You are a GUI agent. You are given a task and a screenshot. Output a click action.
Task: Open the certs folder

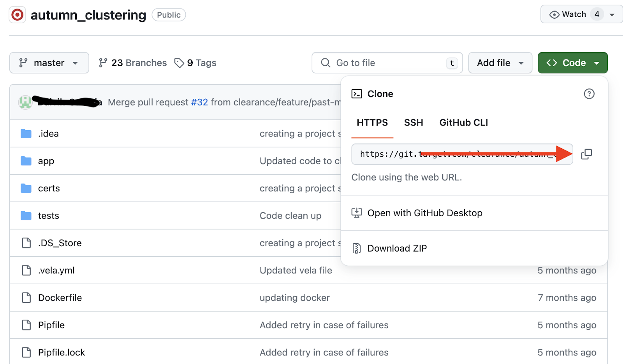click(49, 189)
